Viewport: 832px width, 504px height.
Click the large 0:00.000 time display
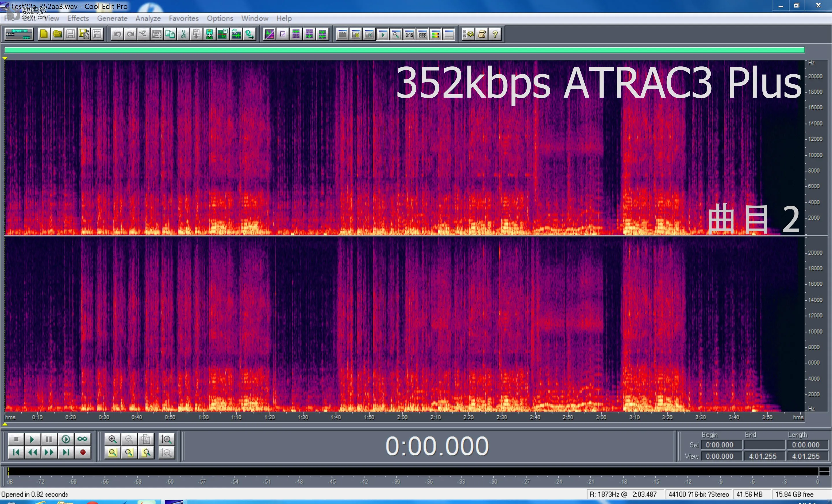[x=437, y=446]
